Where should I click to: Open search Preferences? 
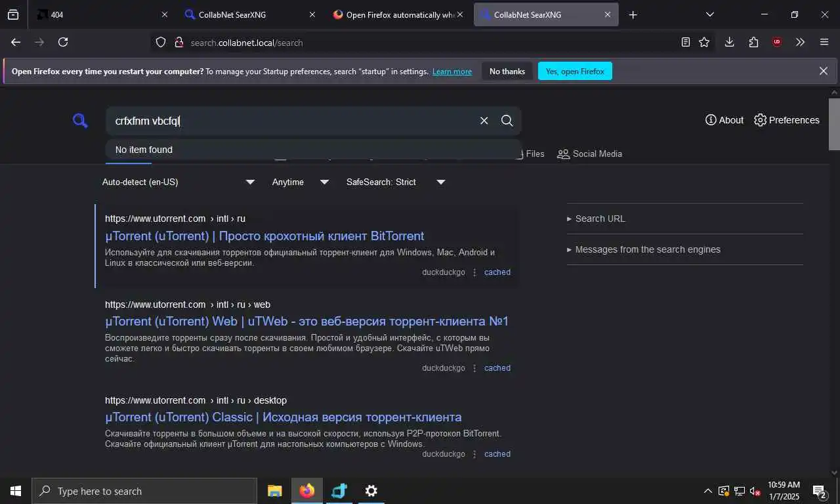(x=787, y=120)
